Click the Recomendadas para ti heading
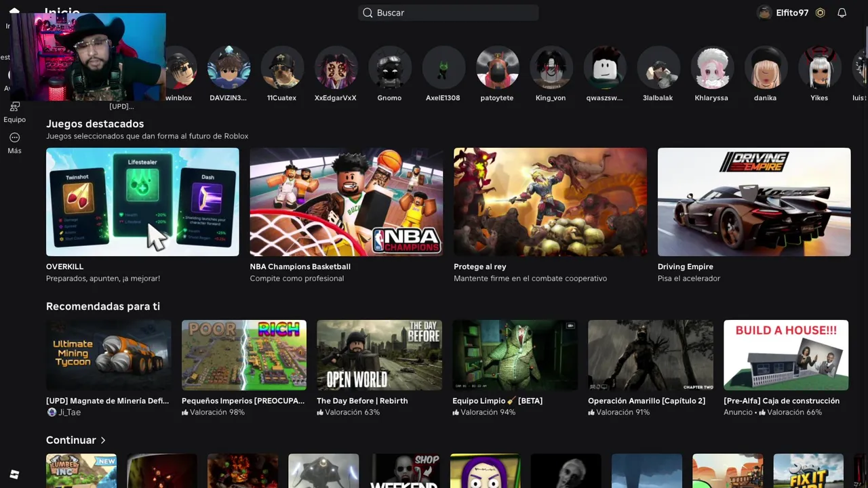The image size is (868, 488). click(103, 306)
